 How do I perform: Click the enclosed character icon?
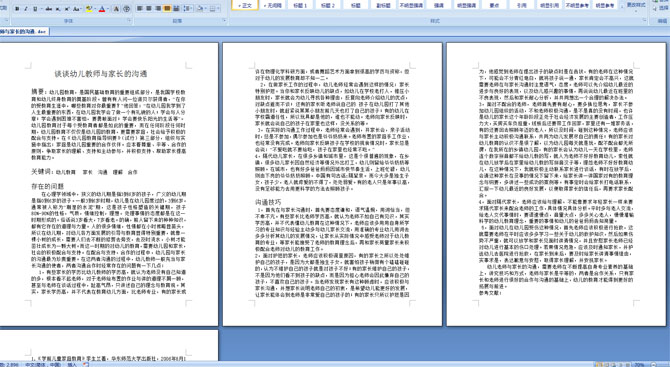(126, 9)
